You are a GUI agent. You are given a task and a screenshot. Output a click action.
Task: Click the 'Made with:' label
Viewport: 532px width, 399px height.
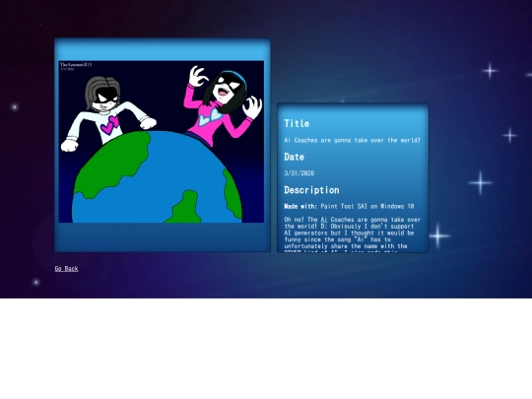pos(300,206)
